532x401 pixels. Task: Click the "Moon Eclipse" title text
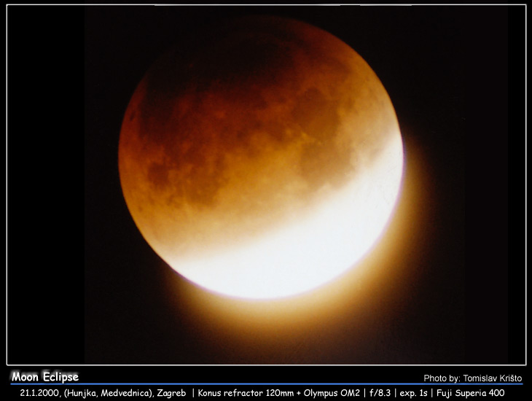[44, 377]
